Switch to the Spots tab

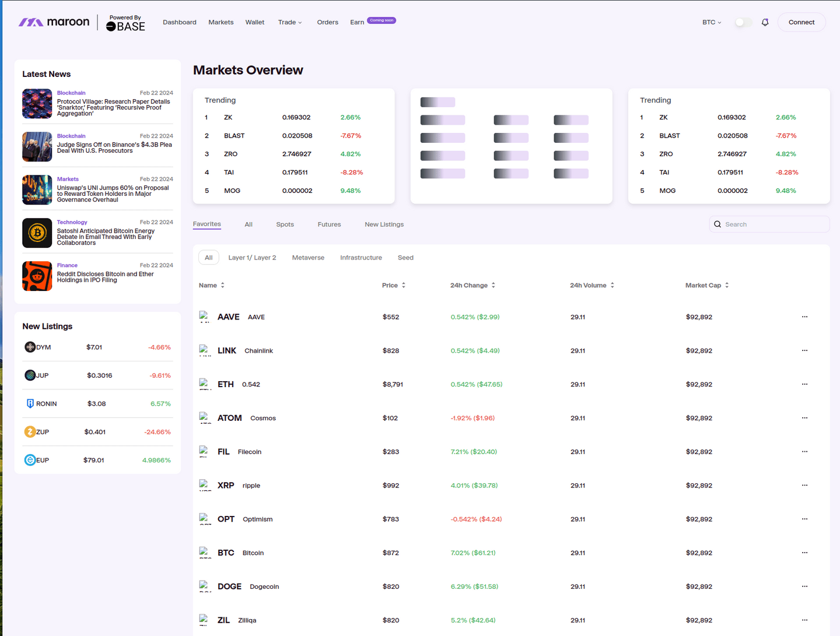pyautogui.click(x=285, y=224)
